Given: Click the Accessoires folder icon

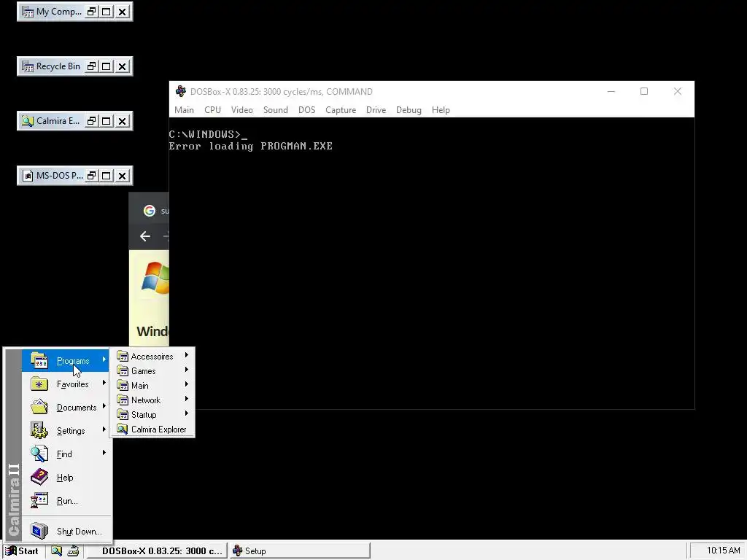Looking at the screenshot, I should 123,356.
